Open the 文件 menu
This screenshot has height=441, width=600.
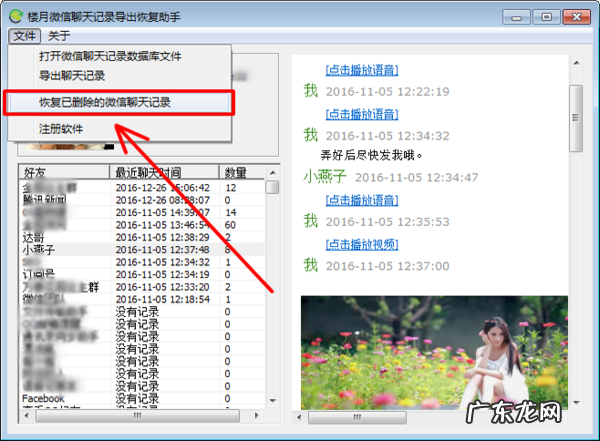24,36
